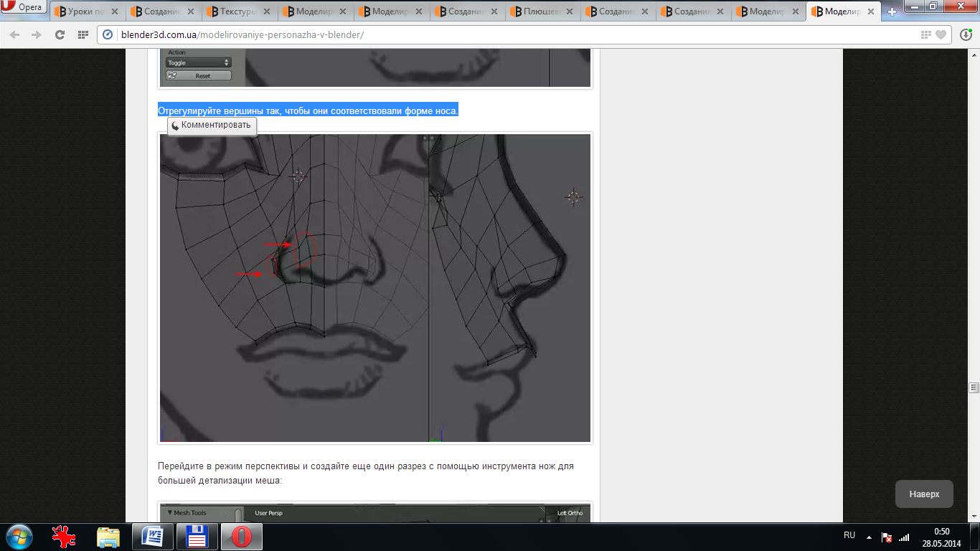Open the Action 'Toggle' dropdown in the tutorial image
Viewport: 980px width, 551px height.
tap(199, 63)
